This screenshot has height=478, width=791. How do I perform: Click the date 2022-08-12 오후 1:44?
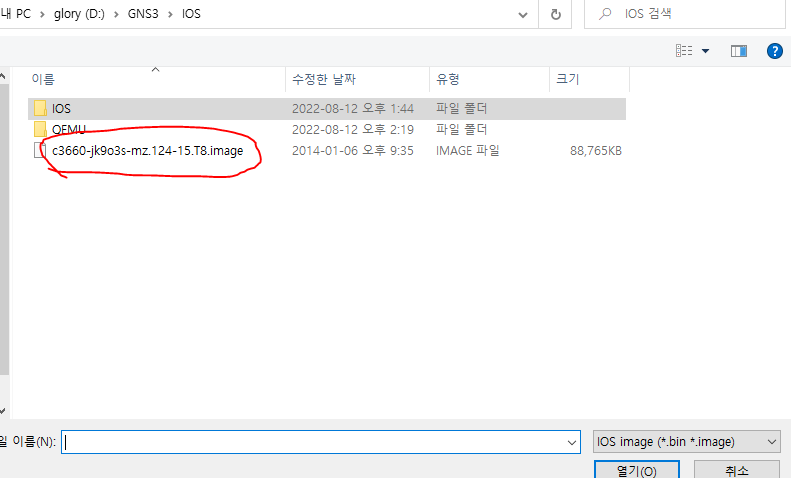(x=353, y=108)
